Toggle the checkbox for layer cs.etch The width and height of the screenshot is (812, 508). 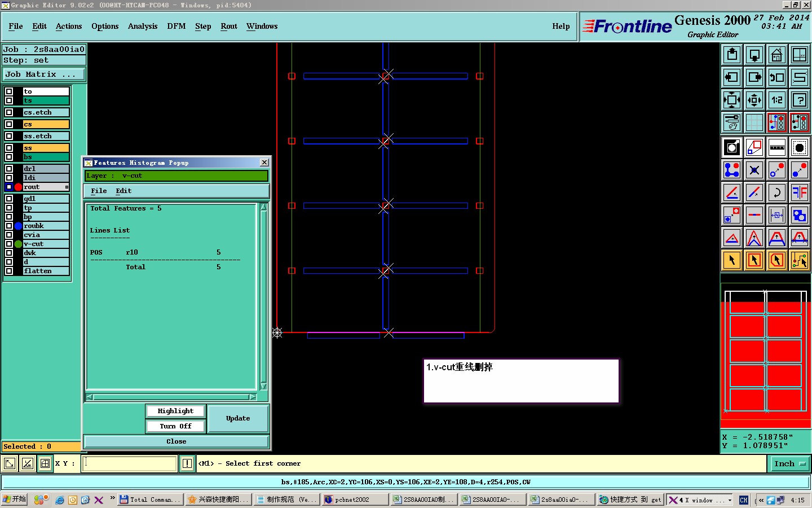[x=9, y=112]
